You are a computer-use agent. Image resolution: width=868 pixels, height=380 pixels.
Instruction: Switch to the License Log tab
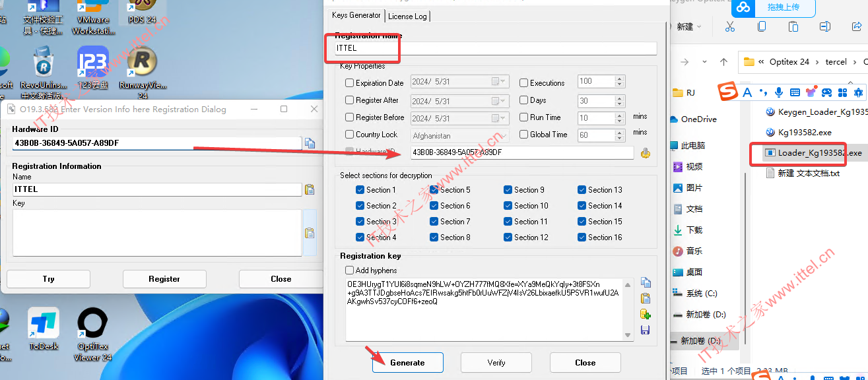(x=407, y=16)
